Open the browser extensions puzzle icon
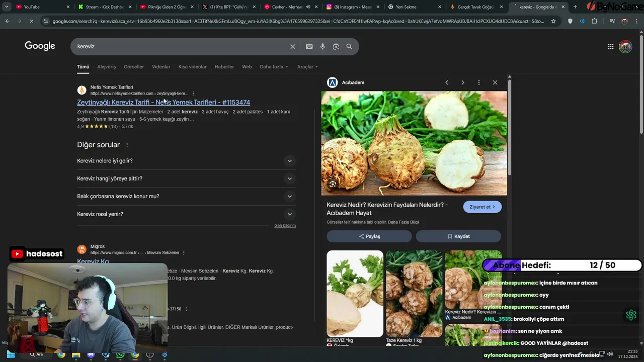The width and height of the screenshot is (644, 362). 594,21
